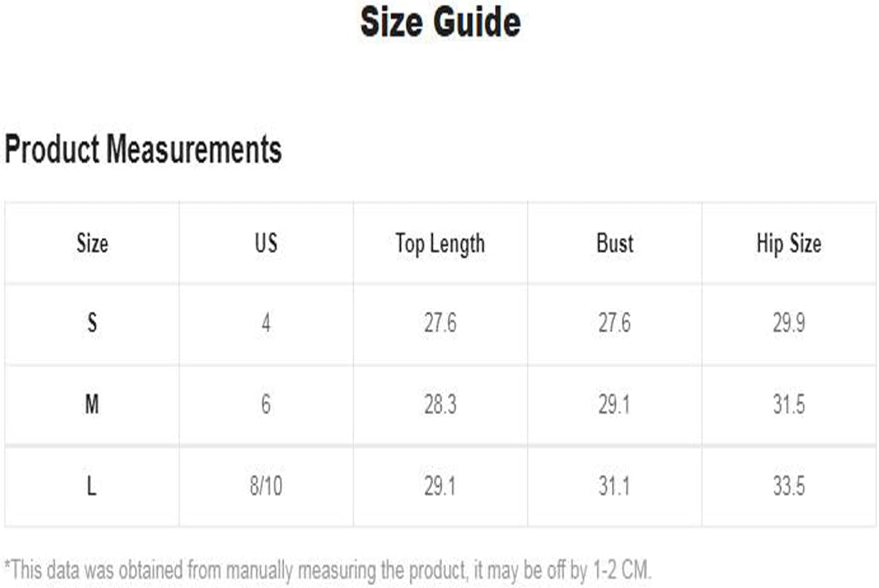This screenshot has height=588, width=879.
Task: Select the US column header
Action: 266,243
